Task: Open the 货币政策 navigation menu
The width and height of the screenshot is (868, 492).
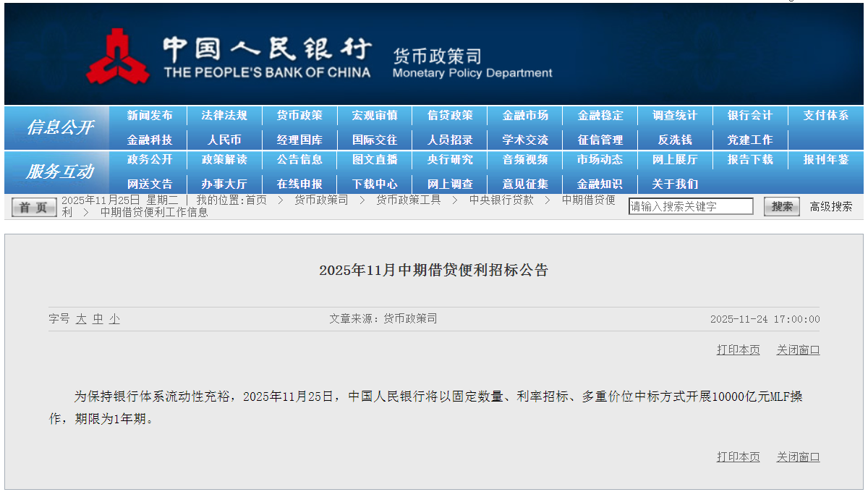Action: coord(299,115)
